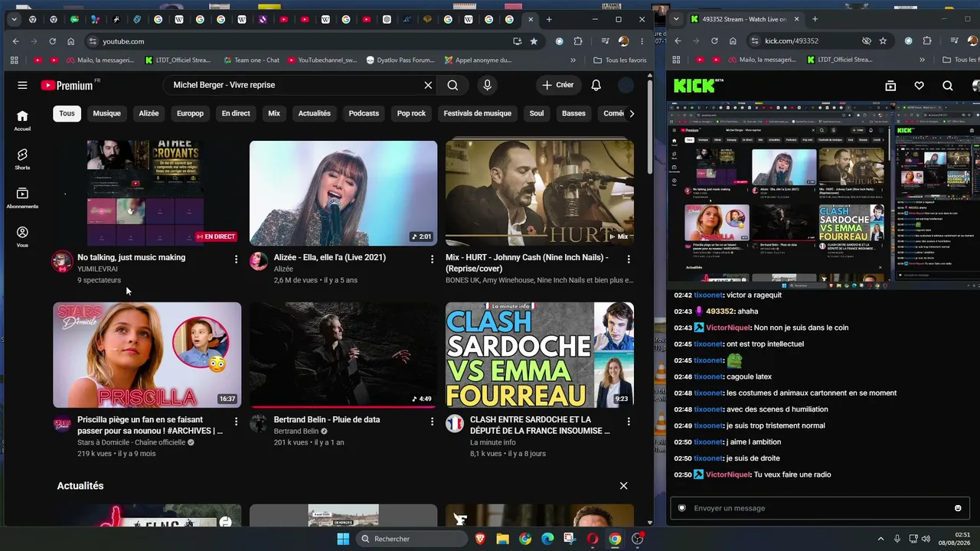Show next filter chips with right chevron

632,113
